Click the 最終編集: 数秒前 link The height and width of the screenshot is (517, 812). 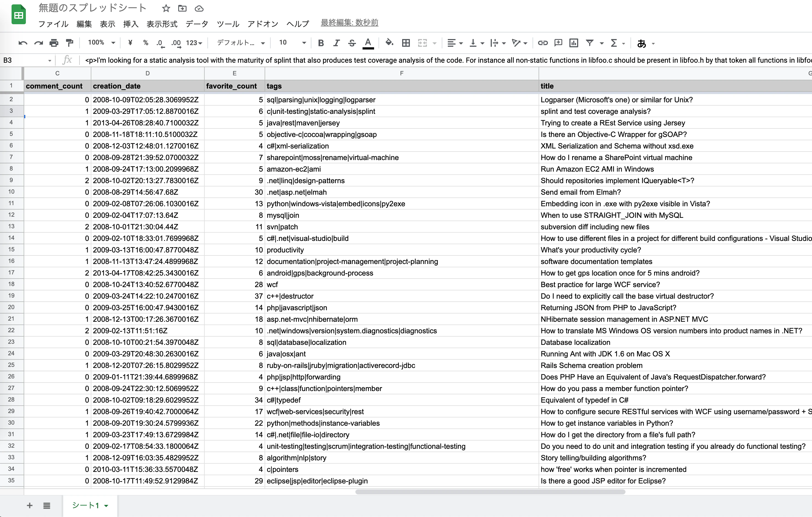coord(349,23)
